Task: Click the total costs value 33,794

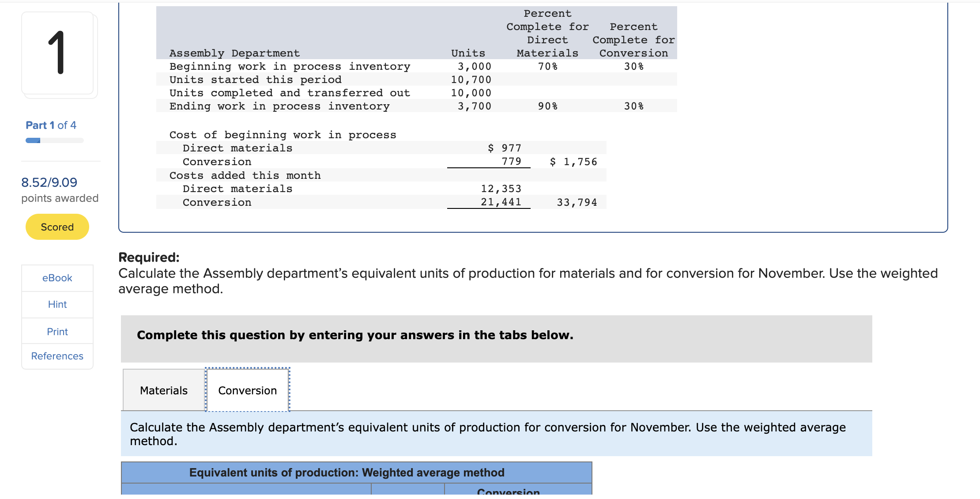Action: click(x=577, y=202)
